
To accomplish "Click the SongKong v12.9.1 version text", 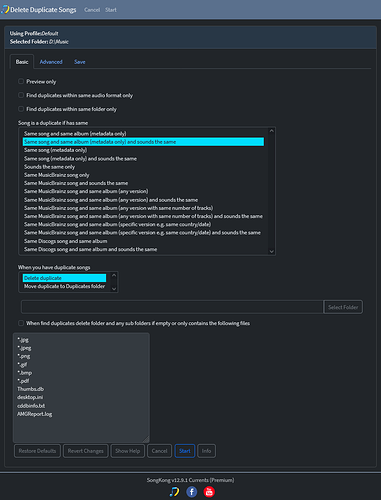I will tap(190, 480).
